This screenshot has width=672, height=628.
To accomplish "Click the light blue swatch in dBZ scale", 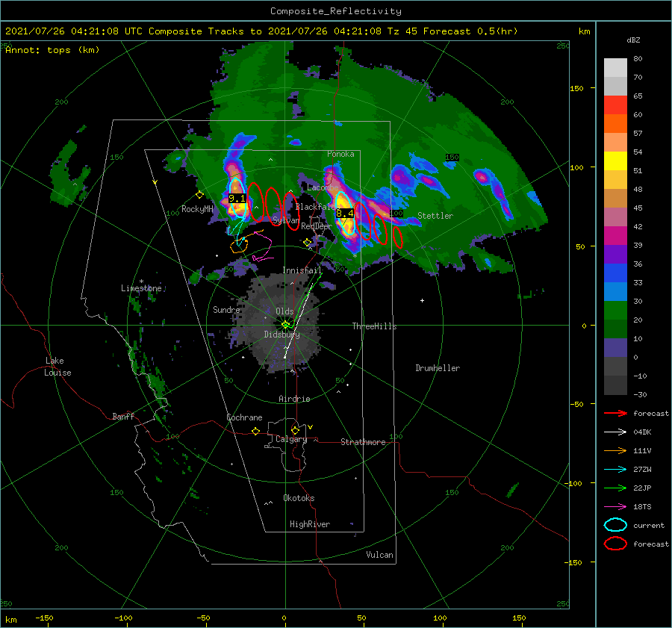I will point(615,291).
